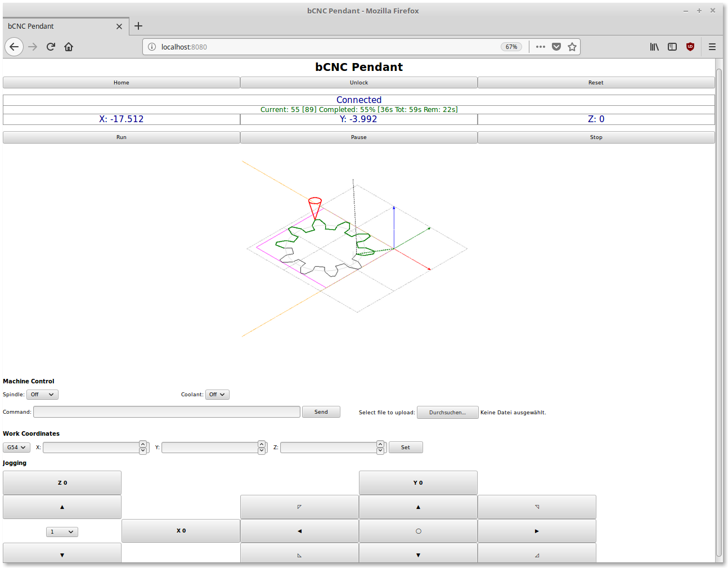Open the G54 work coordinate dropdown
Image resolution: width=728 pixels, height=568 pixels.
pyautogui.click(x=16, y=448)
